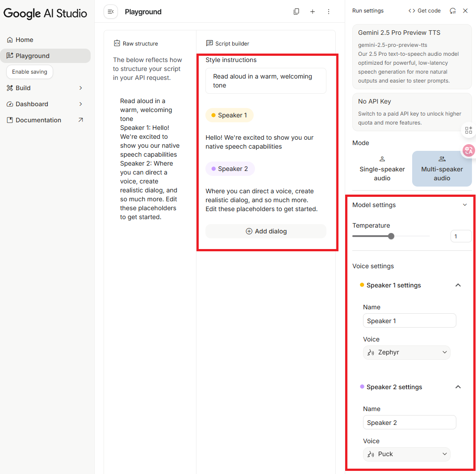Click the Enable saving button
Screen dimensions: 476x474
[x=29, y=72]
